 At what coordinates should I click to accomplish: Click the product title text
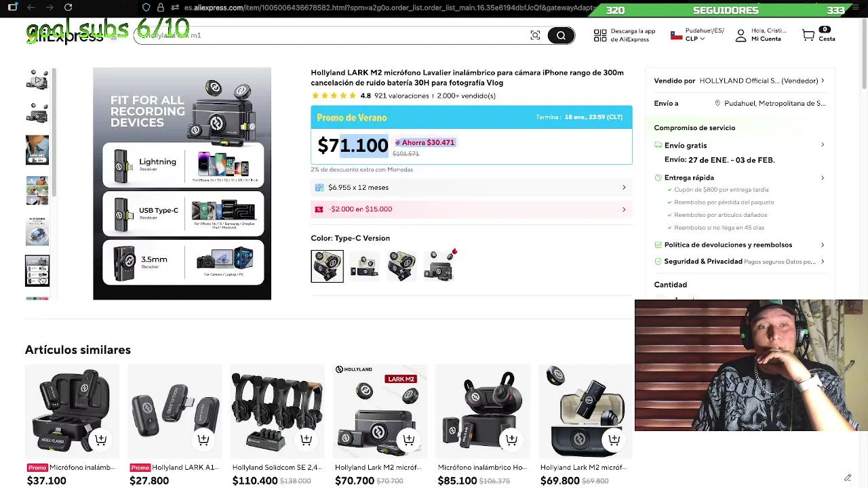[x=467, y=77]
